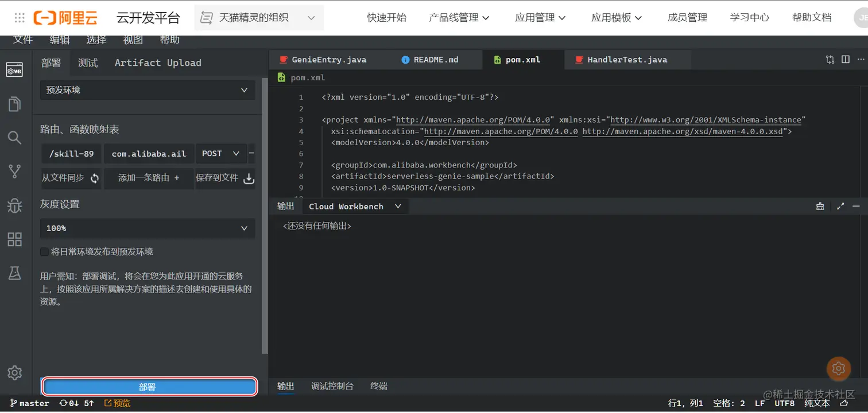Select the 部署 tab
This screenshot has width=868, height=413.
point(51,63)
